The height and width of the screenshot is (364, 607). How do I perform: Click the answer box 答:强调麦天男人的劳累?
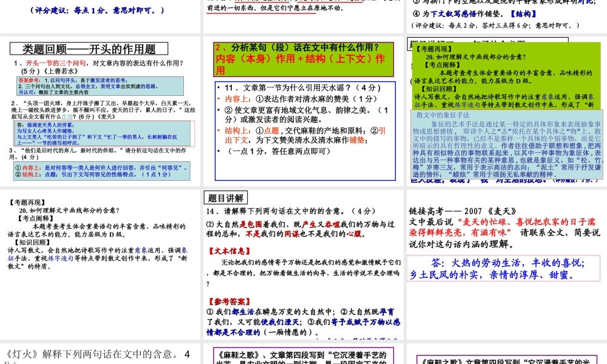(x=102, y=133)
